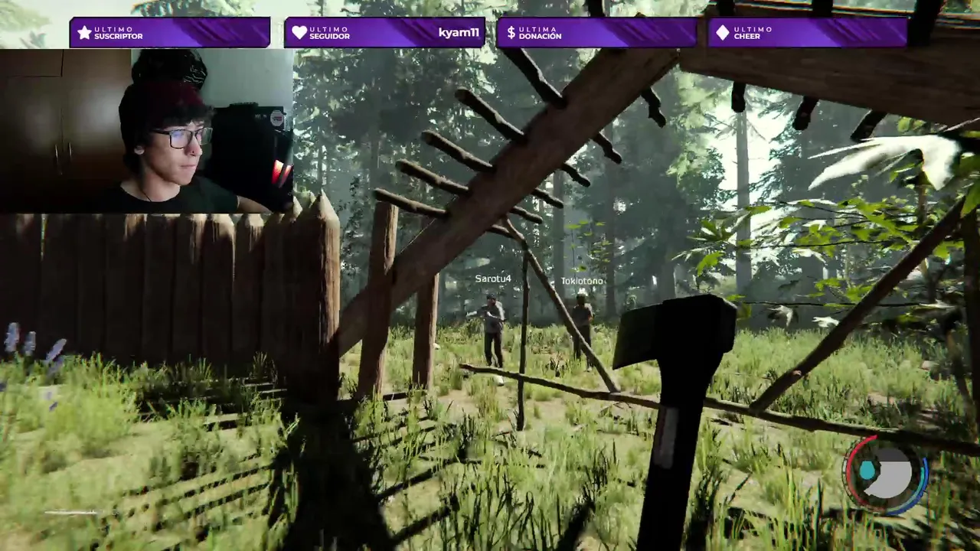Click the 'ULTIMO SUSCRIPTOR' label
The image size is (980, 551).
click(x=118, y=32)
